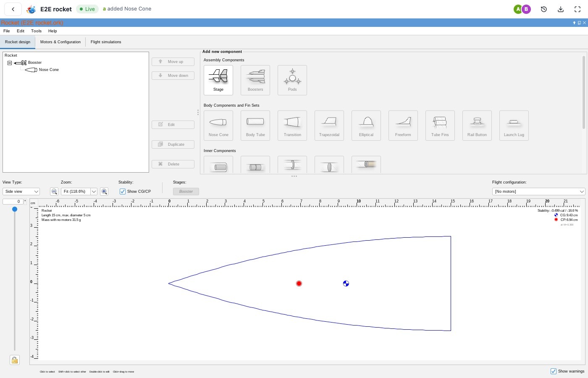Click the rotation angle input field

13,202
